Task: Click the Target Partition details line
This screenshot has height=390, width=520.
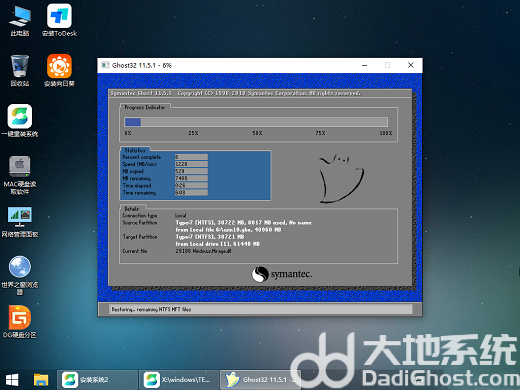Action: click(x=210, y=237)
